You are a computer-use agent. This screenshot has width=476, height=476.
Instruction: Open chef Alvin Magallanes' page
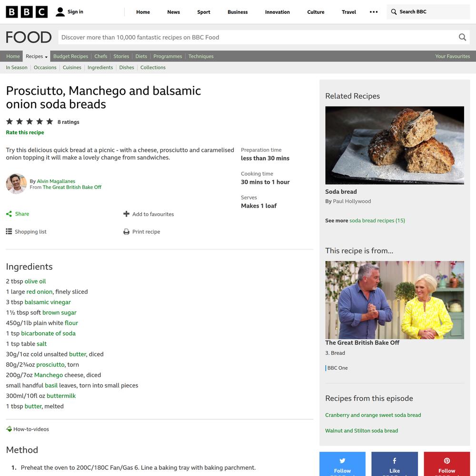[56, 181]
